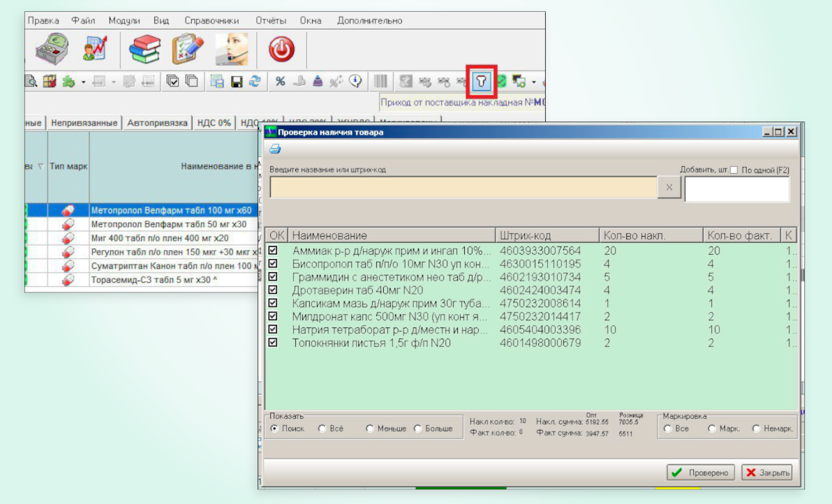Open the dropdown arrow beside the green puzzle icon

tap(83, 82)
